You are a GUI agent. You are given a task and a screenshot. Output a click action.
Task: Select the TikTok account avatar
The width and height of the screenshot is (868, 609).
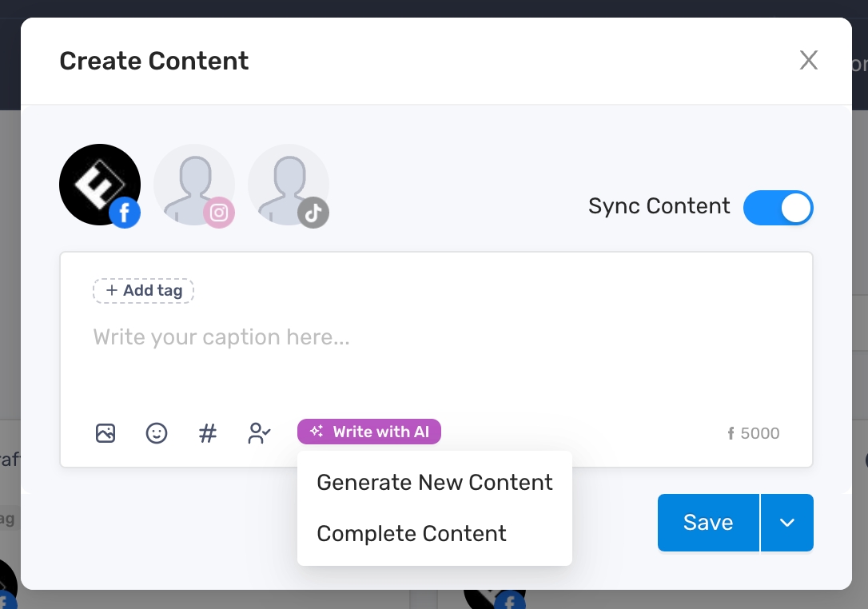point(289,185)
